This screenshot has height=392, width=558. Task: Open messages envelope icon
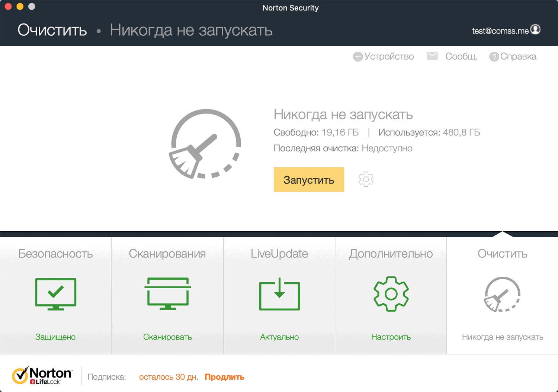pos(432,56)
